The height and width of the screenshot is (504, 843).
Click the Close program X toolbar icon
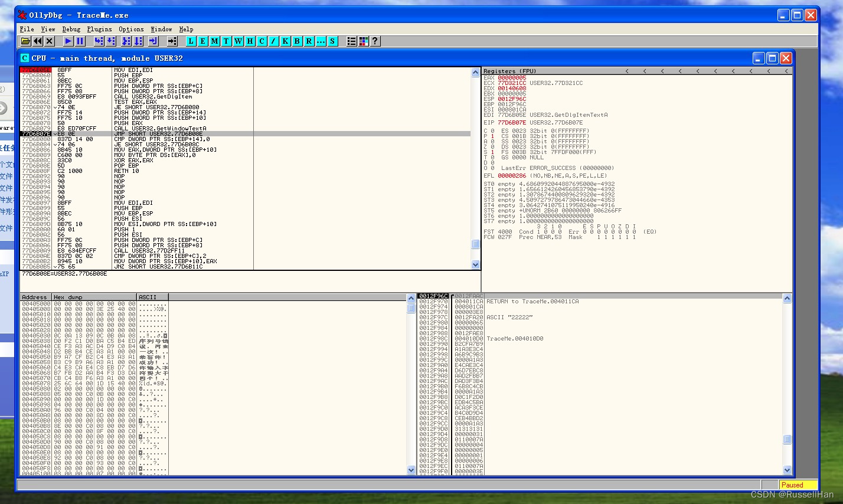coord(50,41)
